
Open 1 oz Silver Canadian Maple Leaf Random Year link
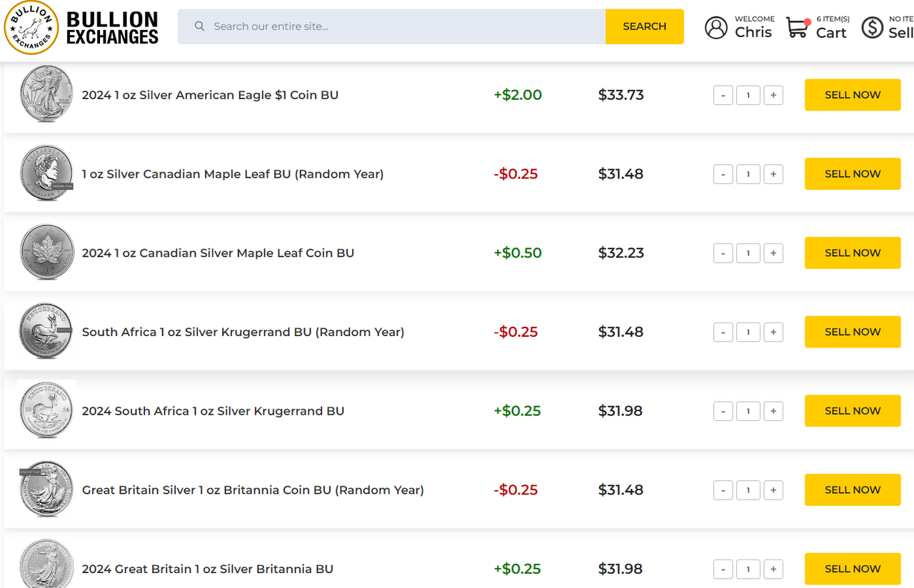[x=233, y=174]
